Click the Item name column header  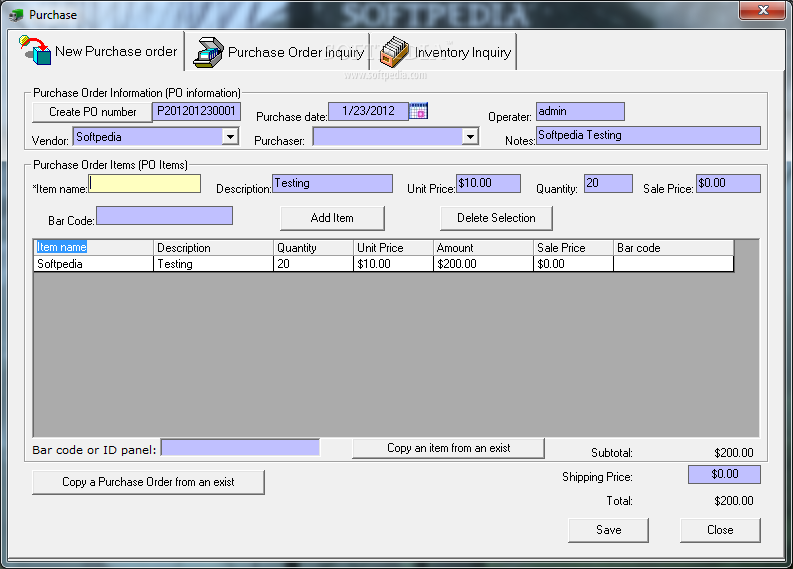point(93,247)
